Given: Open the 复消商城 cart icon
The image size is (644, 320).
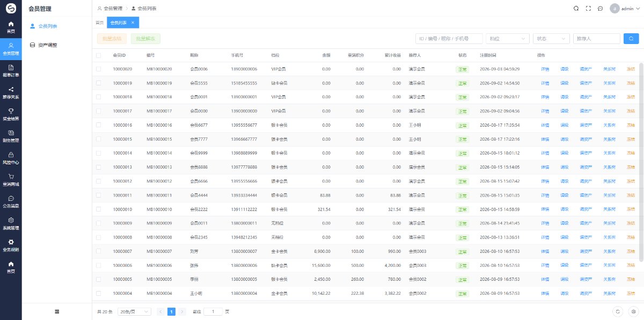Looking at the screenshot, I should 11,176.
